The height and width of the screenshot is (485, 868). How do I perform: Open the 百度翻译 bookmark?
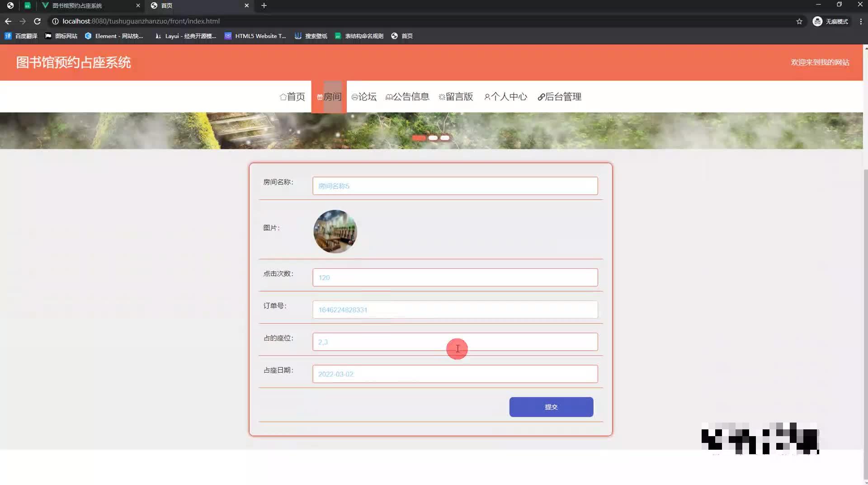click(x=21, y=36)
